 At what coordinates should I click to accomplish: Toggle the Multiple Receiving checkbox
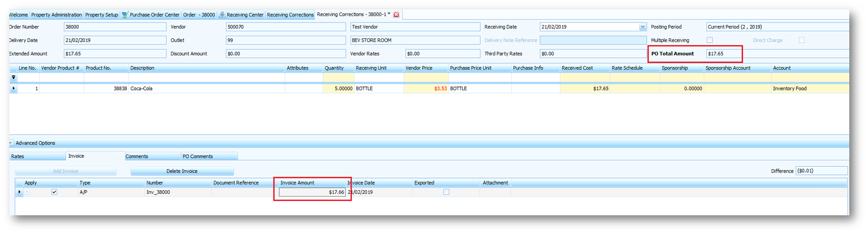pos(709,40)
